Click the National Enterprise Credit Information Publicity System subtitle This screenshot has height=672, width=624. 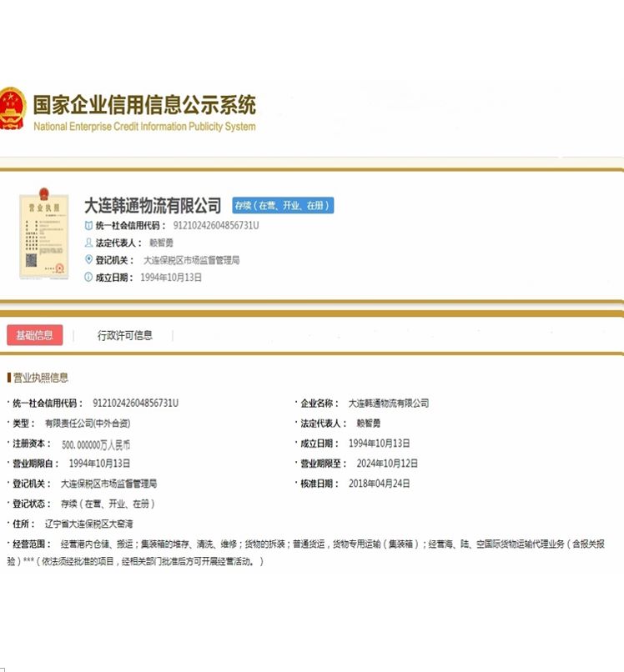[144, 127]
